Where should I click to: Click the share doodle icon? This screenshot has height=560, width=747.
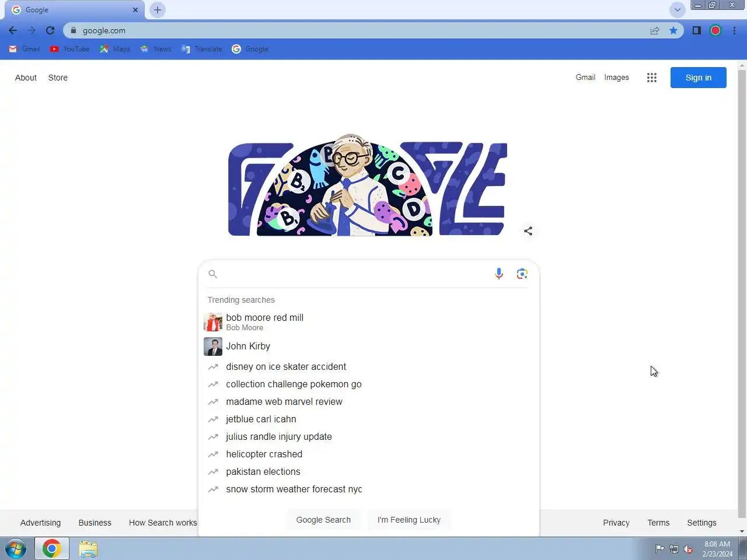coord(528,231)
